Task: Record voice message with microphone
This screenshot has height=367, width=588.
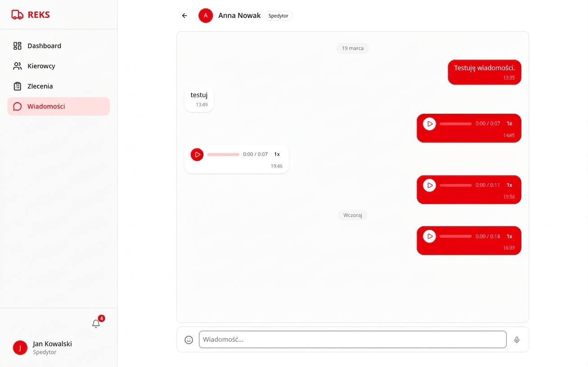Action: tap(517, 340)
